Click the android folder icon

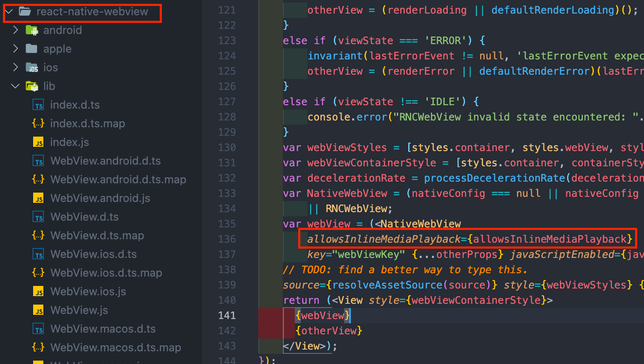32,30
